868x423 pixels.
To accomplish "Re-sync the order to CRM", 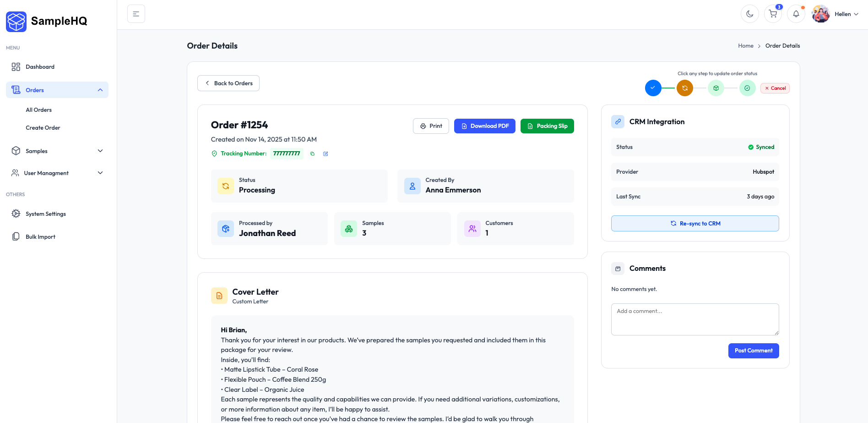I will pos(695,223).
